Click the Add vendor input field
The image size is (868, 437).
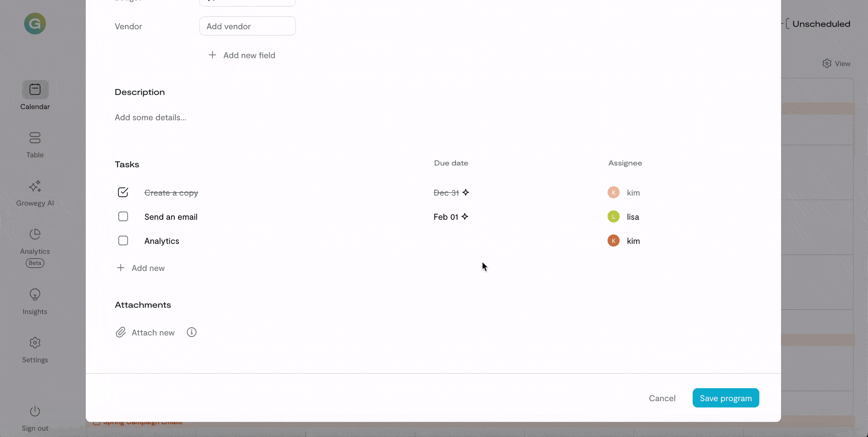tap(247, 26)
